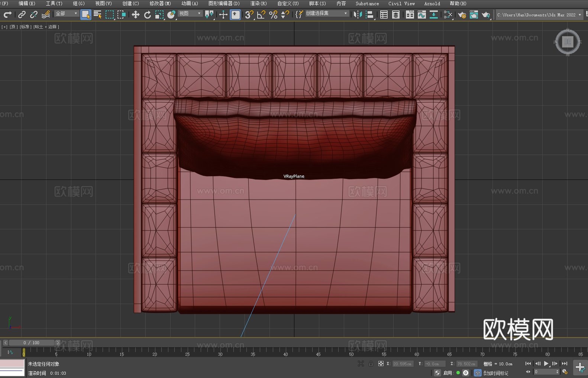The height and width of the screenshot is (378, 588).
Task: Click the [顶] viewport view label
Action: click(13, 27)
